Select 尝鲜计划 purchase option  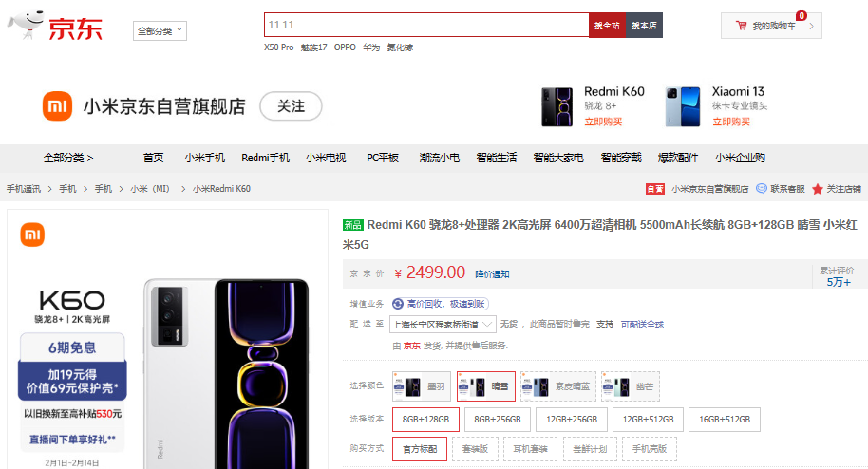(x=590, y=449)
